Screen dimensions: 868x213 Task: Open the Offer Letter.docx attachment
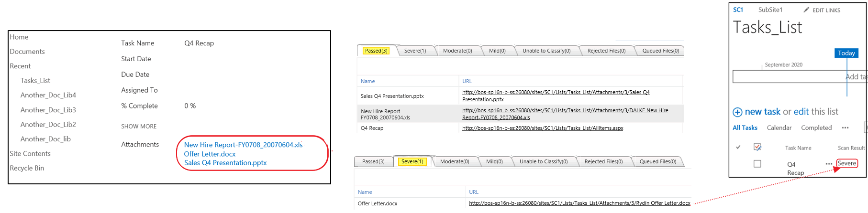[210, 154]
